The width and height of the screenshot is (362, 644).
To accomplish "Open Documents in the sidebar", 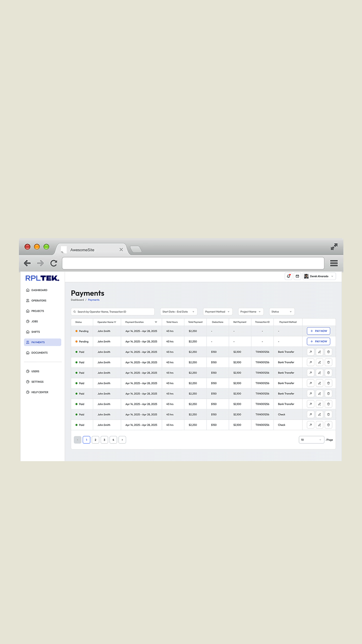I will click(39, 353).
